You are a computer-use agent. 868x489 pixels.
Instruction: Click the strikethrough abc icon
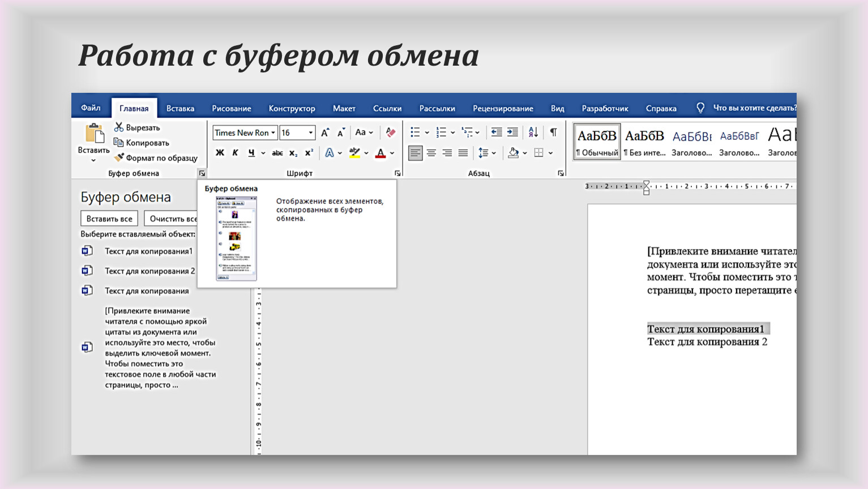pyautogui.click(x=277, y=153)
